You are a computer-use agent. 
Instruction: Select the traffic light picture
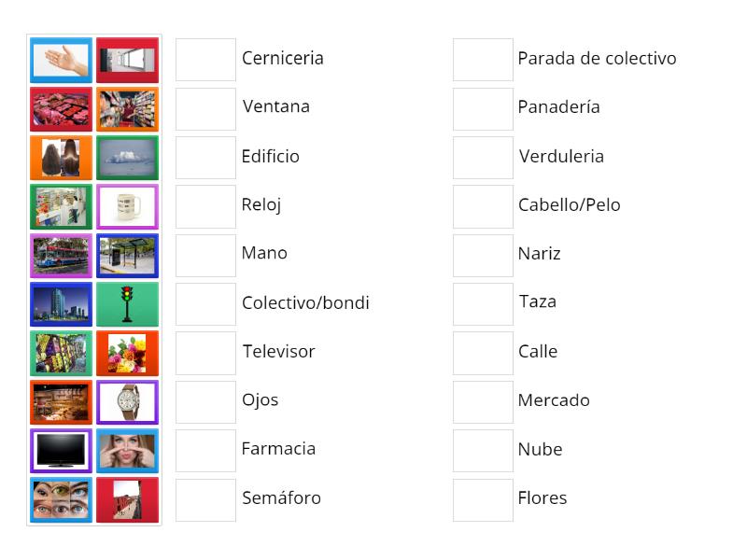click(x=128, y=303)
